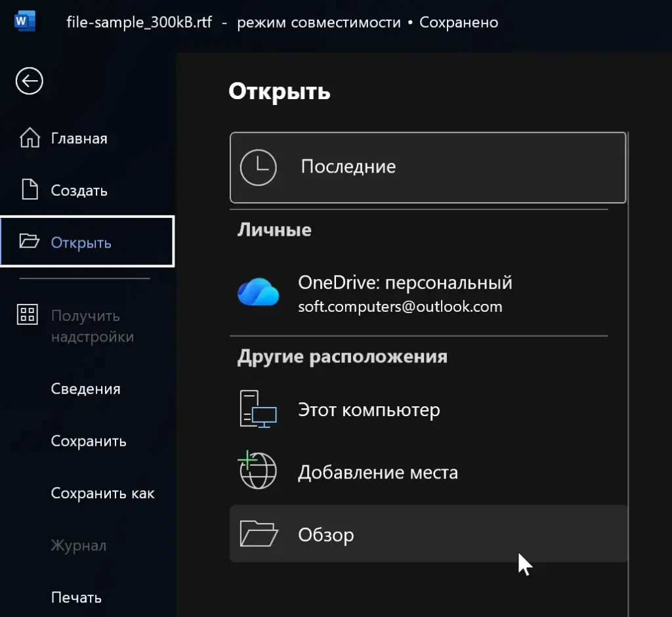Click the clock icon for recent files

[x=258, y=167]
